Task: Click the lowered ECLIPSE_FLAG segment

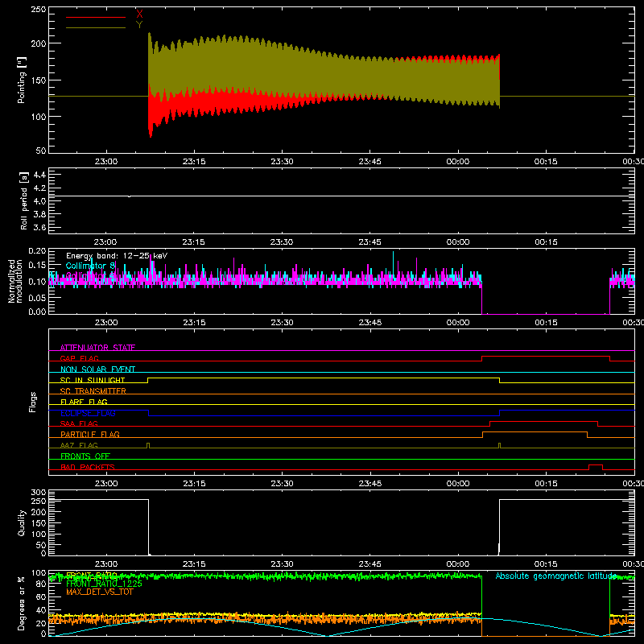Action: tap(324, 415)
